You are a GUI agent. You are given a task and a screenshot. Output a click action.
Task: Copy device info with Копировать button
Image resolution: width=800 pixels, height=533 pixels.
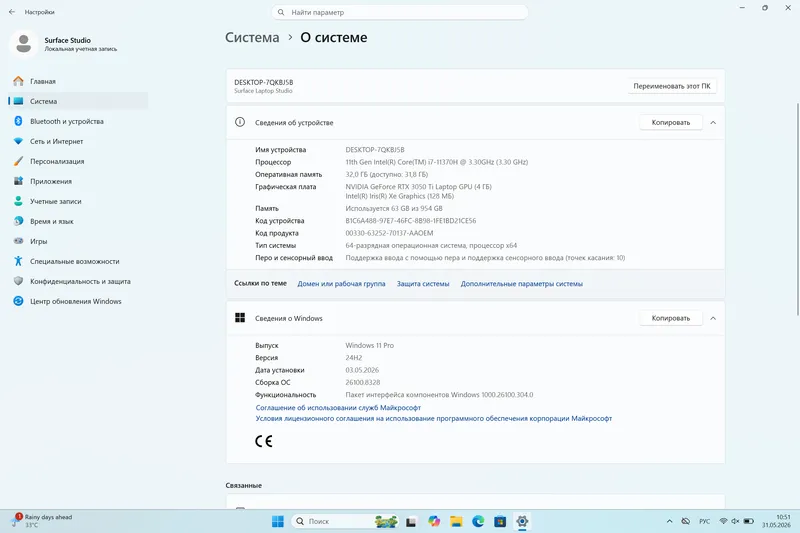tap(670, 122)
